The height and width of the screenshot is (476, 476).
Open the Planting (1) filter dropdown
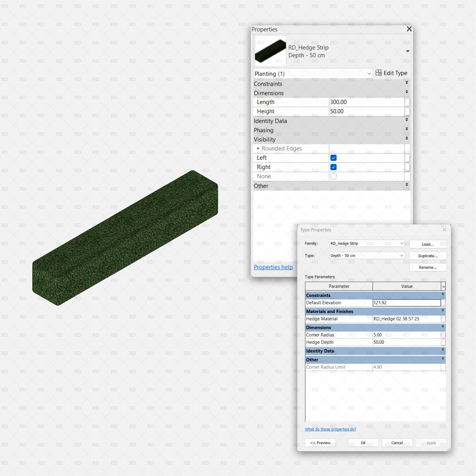click(x=369, y=74)
